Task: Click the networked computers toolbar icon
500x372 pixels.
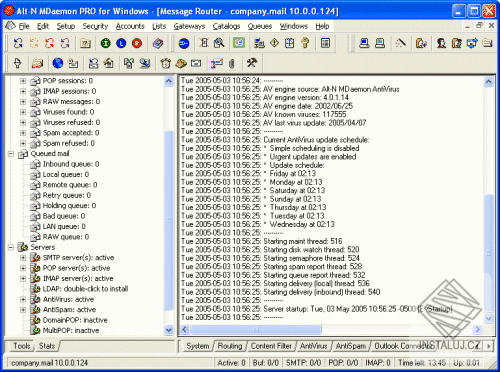Action: tap(259, 43)
